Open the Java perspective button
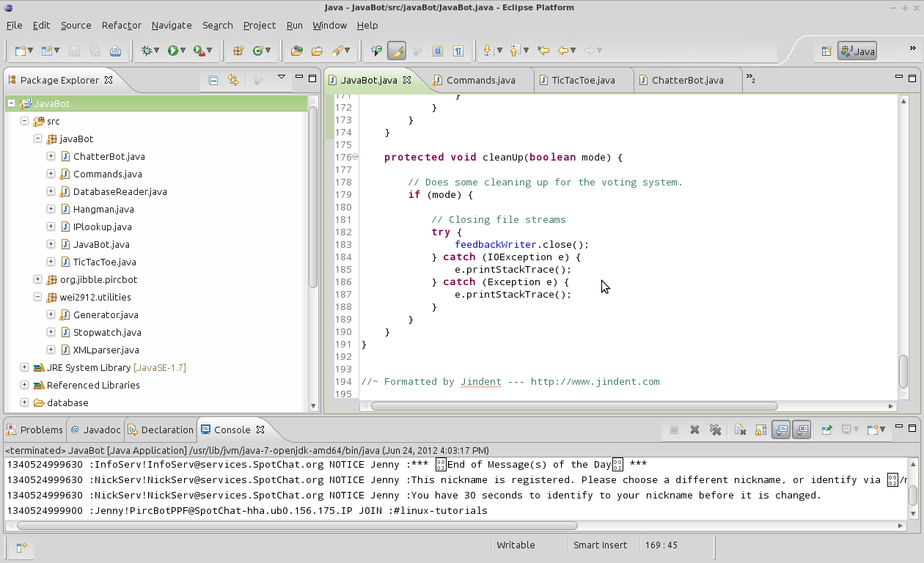 (857, 51)
